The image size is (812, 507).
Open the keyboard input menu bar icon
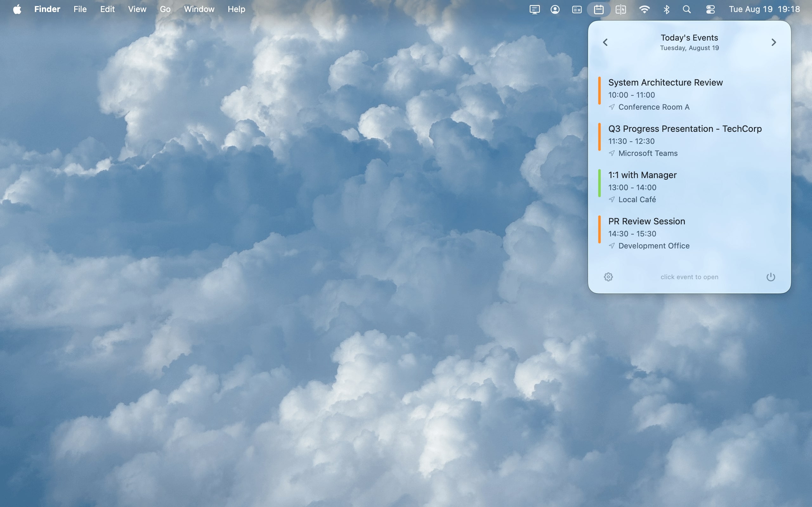coord(577,10)
